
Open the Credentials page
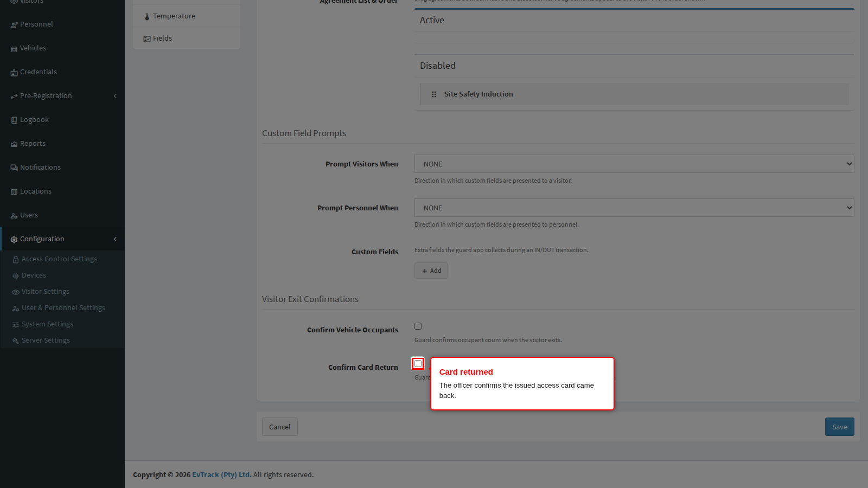[62, 72]
